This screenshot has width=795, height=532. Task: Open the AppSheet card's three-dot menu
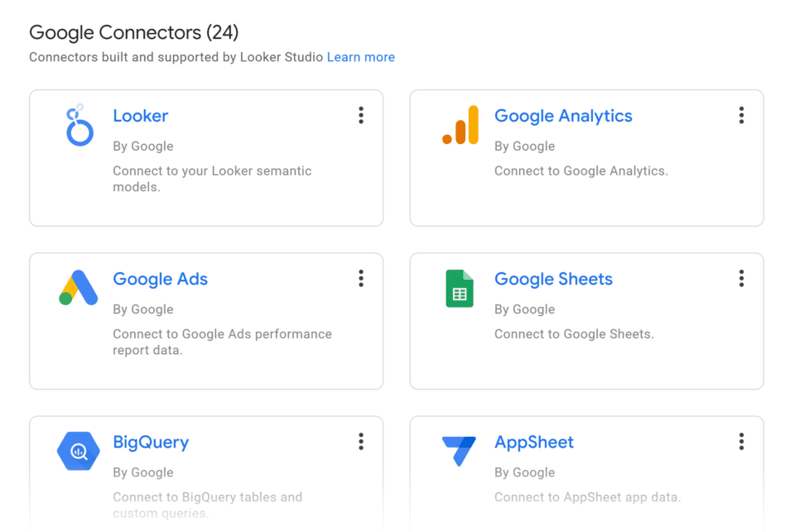(x=741, y=442)
